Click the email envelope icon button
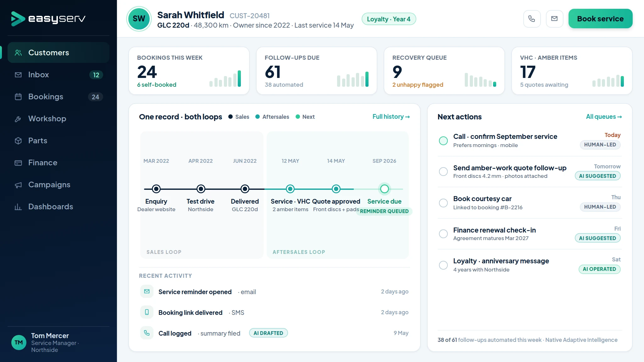This screenshot has width=644, height=362. [x=554, y=19]
